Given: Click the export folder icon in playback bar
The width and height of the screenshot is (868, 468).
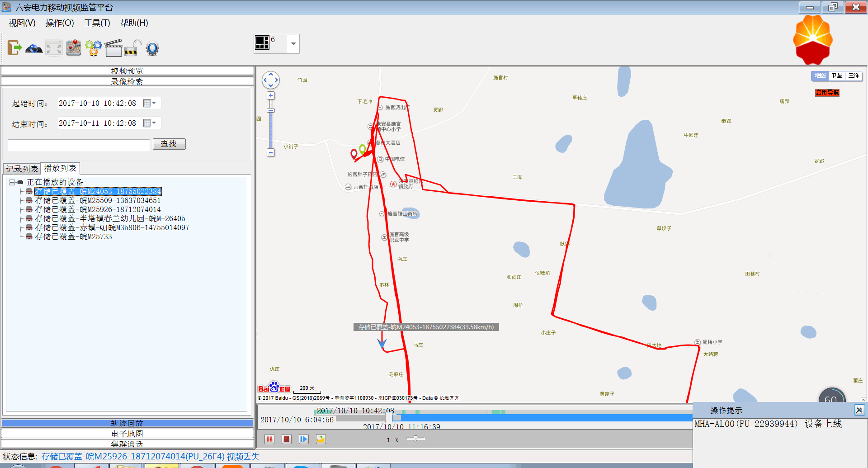Looking at the screenshot, I should click(x=321, y=439).
